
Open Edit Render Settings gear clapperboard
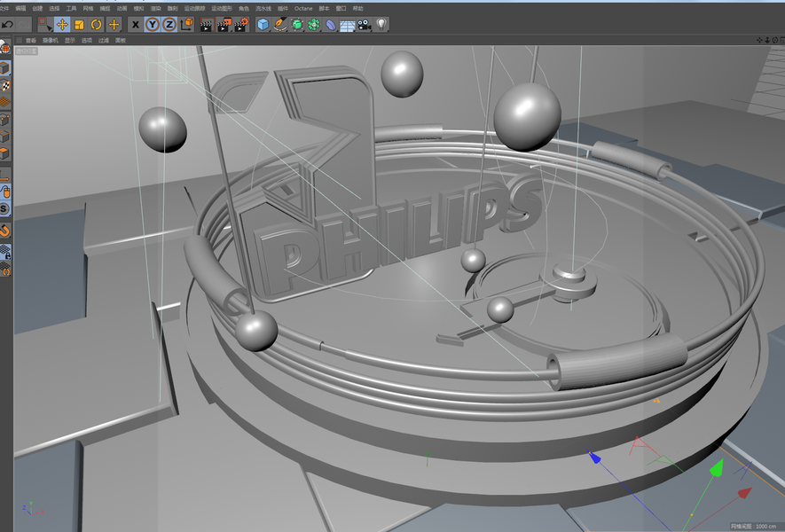click(241, 25)
